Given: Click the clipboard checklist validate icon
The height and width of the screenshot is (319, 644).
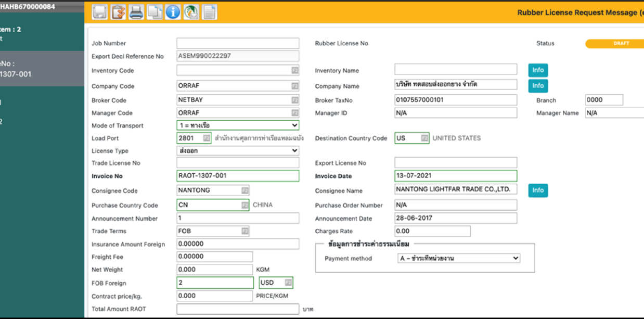Looking at the screenshot, I should pyautogui.click(x=118, y=12).
